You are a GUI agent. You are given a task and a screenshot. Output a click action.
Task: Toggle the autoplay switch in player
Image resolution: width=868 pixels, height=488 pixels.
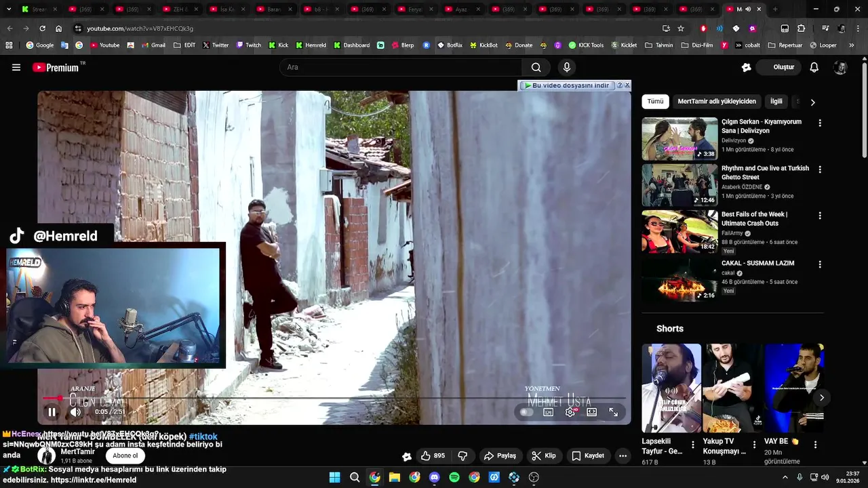526,411
